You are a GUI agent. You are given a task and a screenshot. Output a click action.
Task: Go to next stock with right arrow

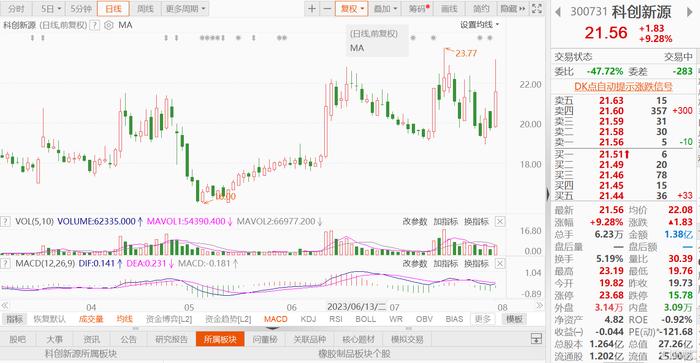(689, 12)
